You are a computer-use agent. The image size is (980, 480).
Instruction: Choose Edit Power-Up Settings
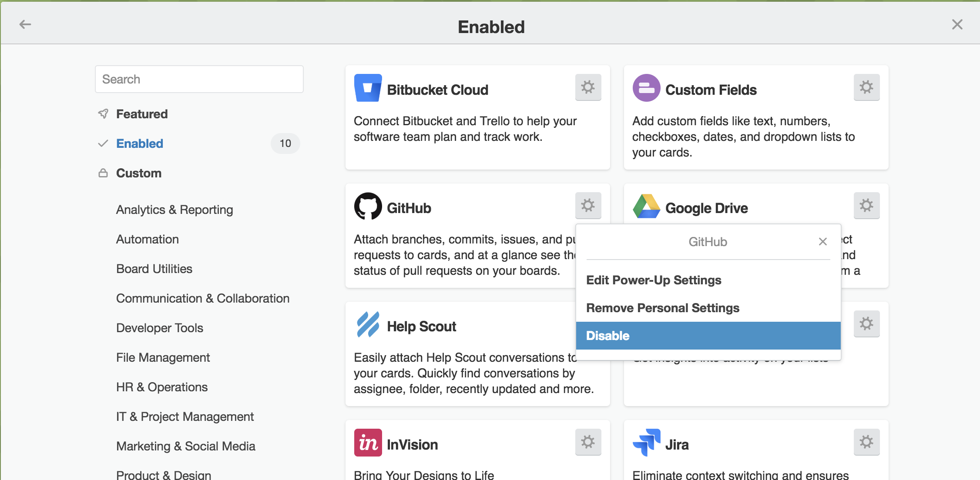[654, 280]
